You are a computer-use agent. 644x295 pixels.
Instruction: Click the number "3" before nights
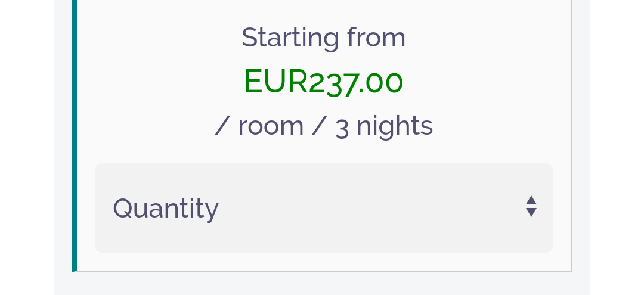342,127
